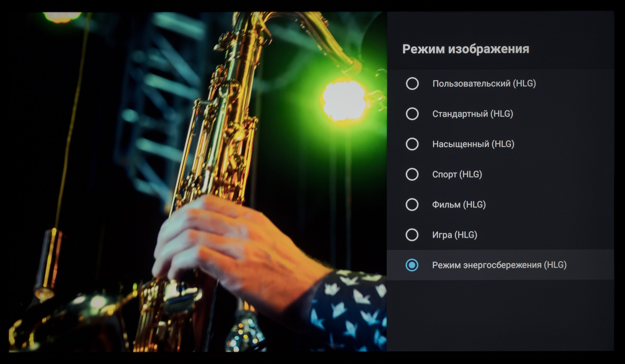625x364 pixels.
Task: Click the Спорт (HLG) label text
Action: click(457, 174)
